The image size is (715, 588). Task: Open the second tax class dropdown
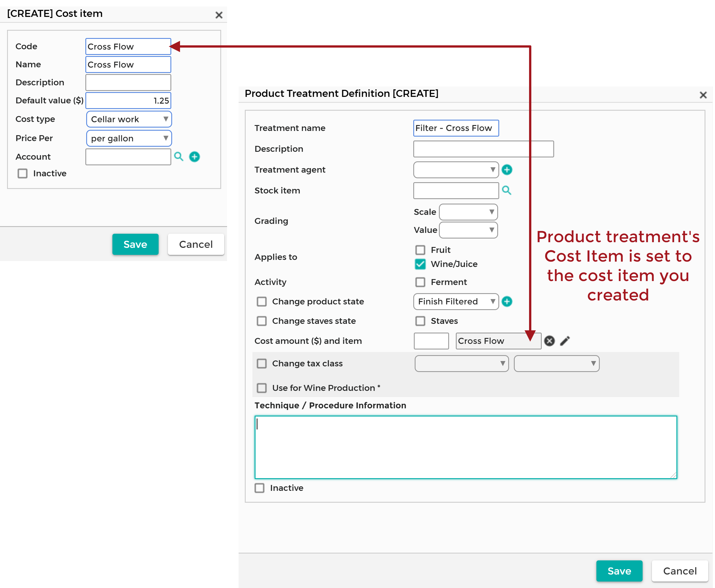557,364
